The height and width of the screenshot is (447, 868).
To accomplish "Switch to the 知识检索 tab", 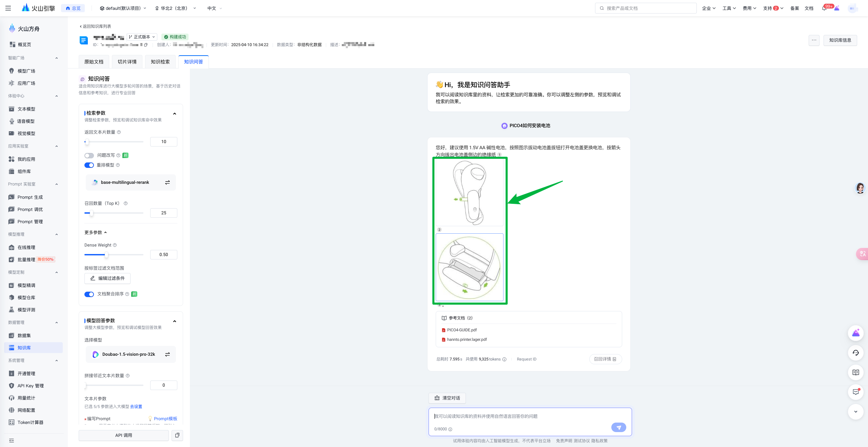I will 160,62.
